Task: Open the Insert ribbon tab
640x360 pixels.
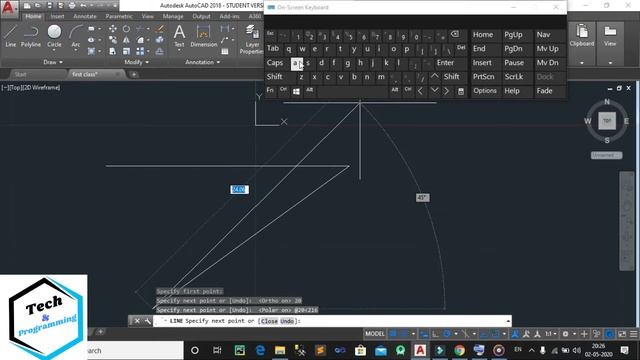Action: 57,16
